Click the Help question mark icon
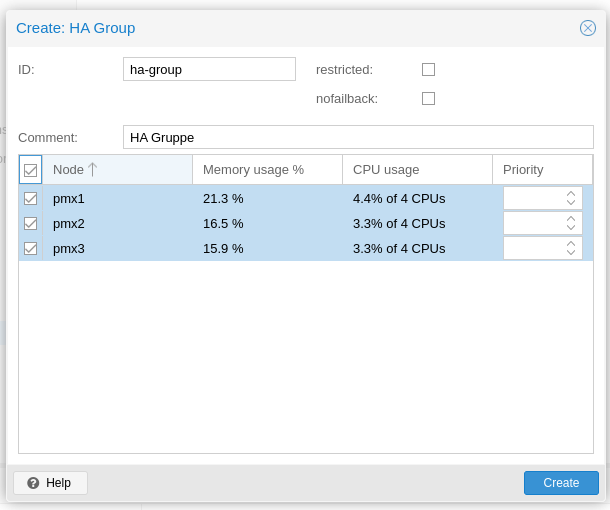Image resolution: width=610 pixels, height=510 pixels. click(33, 483)
